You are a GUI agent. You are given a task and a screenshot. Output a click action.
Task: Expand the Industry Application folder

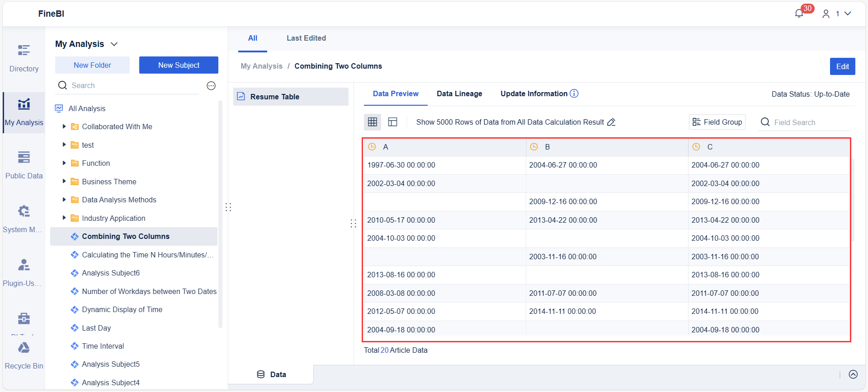(64, 218)
